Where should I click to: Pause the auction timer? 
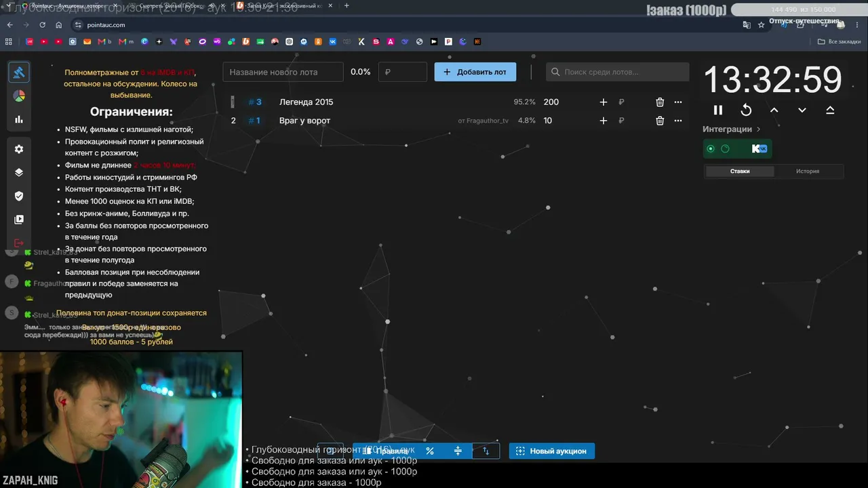click(718, 110)
